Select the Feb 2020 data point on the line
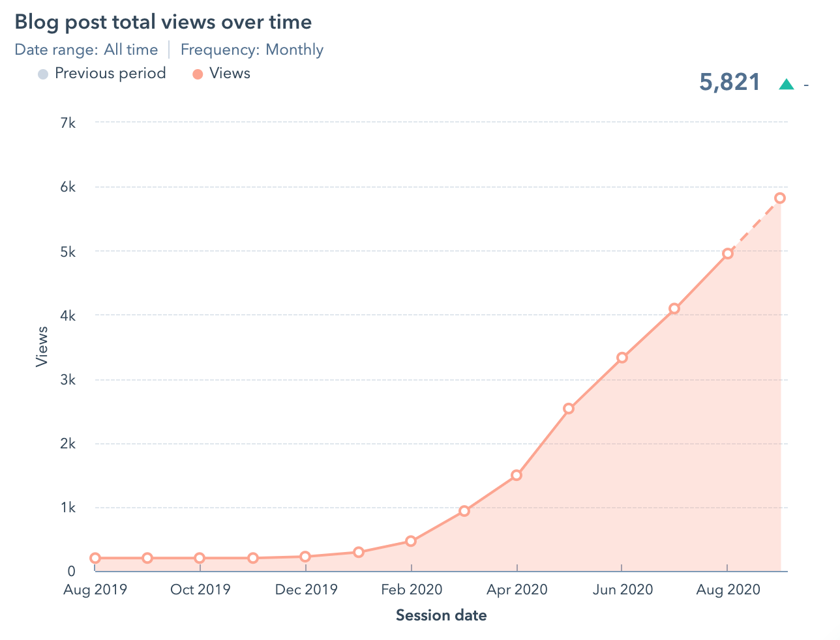The image size is (840, 640). [x=411, y=541]
